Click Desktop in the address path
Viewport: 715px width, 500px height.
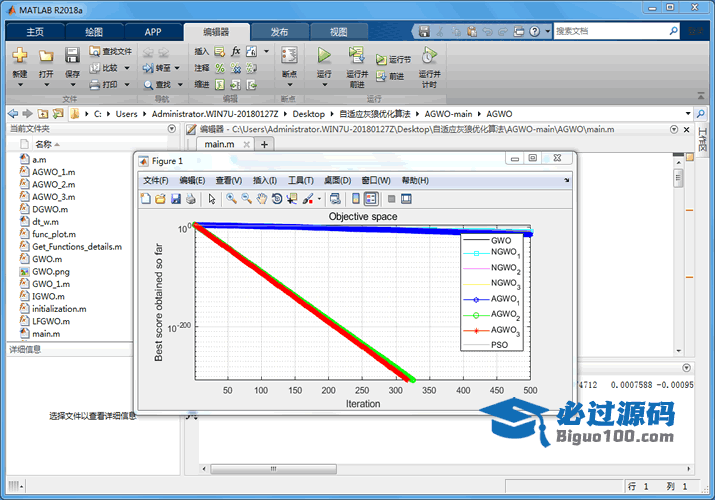click(x=309, y=114)
